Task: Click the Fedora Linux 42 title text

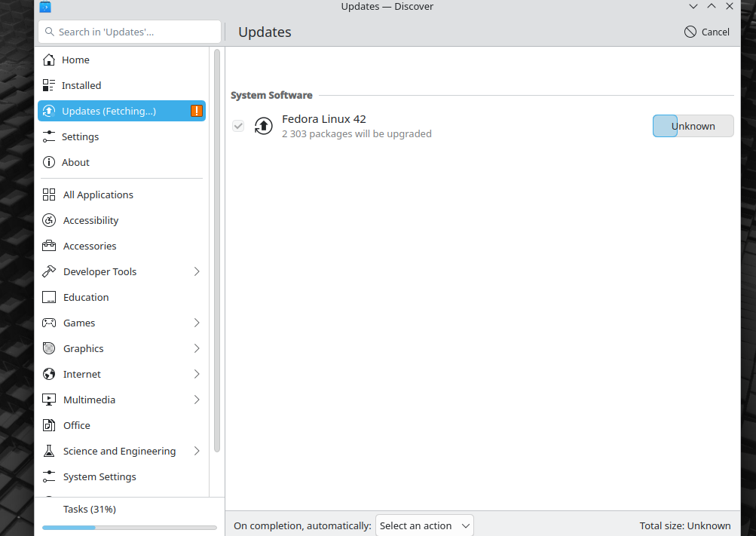Action: 323,118
